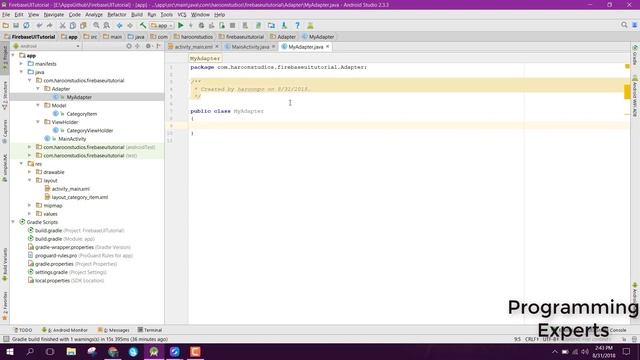
Task: Click the warning stripe marker on editor scrollbar
Action: [x=627, y=92]
